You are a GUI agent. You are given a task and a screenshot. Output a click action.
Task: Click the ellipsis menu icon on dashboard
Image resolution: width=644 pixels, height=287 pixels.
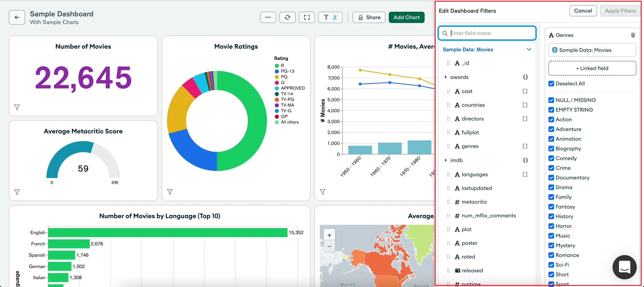click(268, 17)
